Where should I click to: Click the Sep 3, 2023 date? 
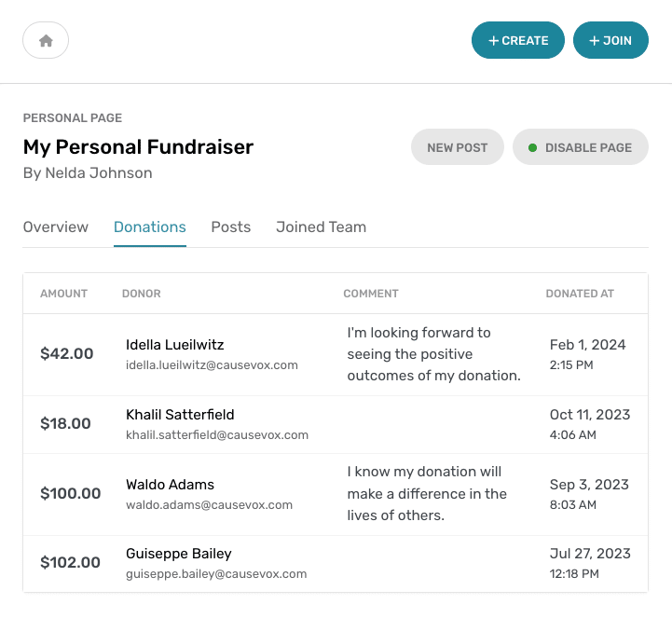tap(589, 485)
